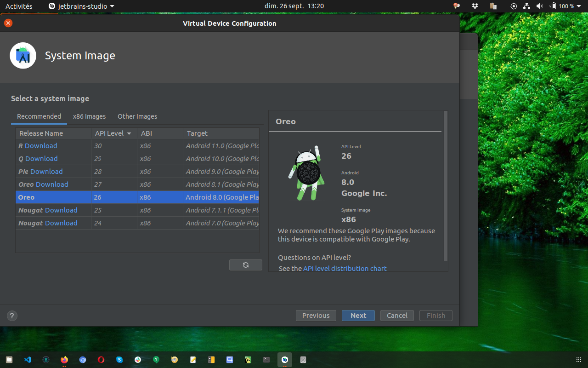588x368 pixels.
Task: Click the battery 100 % indicator
Action: click(x=563, y=6)
